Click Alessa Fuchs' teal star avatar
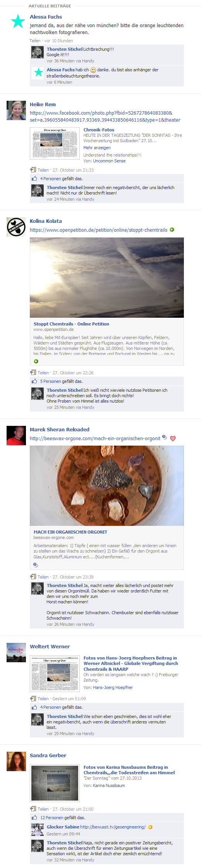 [x=17, y=21]
